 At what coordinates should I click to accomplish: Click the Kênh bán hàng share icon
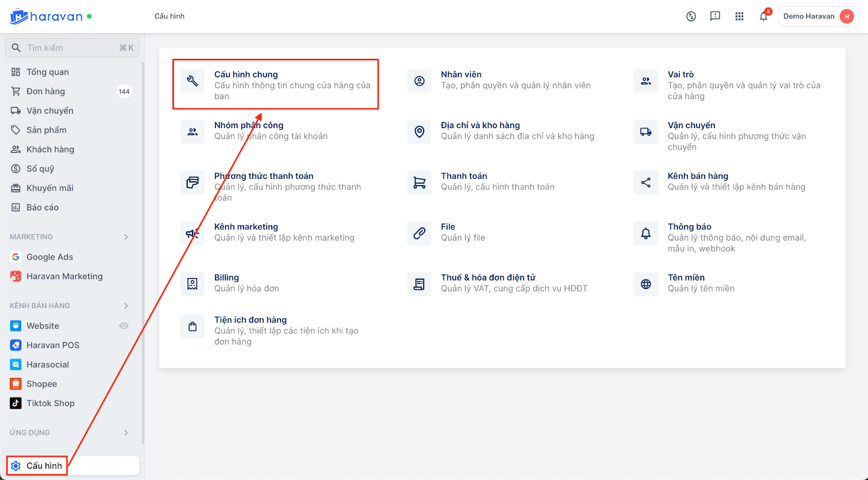click(646, 182)
